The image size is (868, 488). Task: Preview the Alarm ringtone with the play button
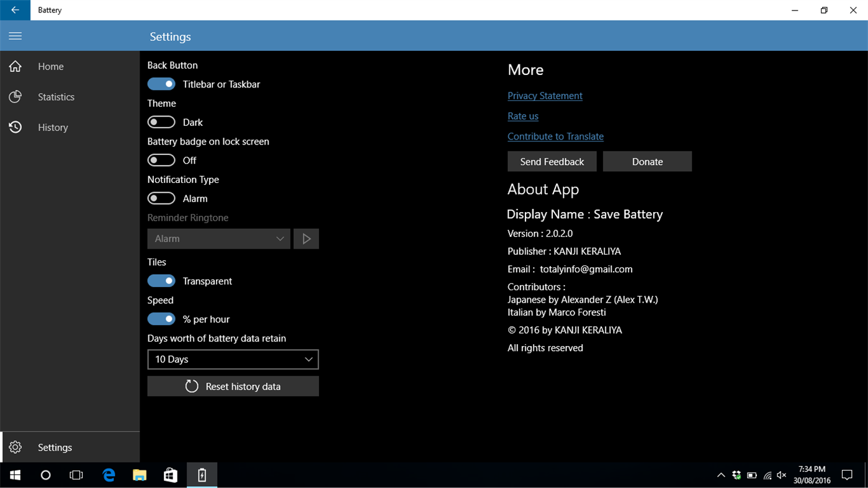pos(306,238)
